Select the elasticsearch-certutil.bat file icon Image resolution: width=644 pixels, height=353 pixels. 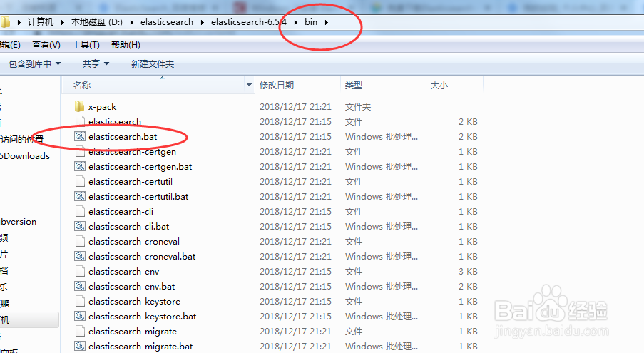pyautogui.click(x=80, y=197)
